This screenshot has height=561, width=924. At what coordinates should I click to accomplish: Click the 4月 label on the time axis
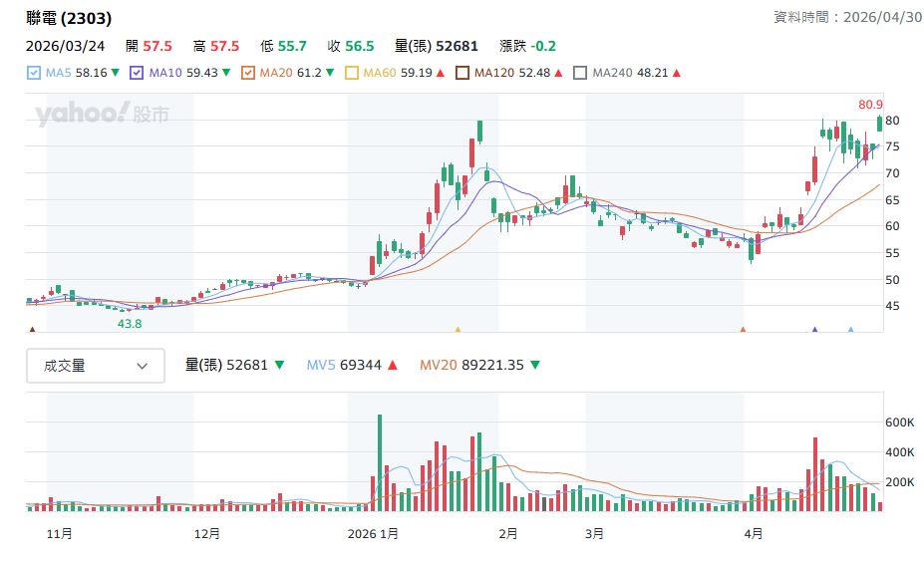(x=755, y=533)
